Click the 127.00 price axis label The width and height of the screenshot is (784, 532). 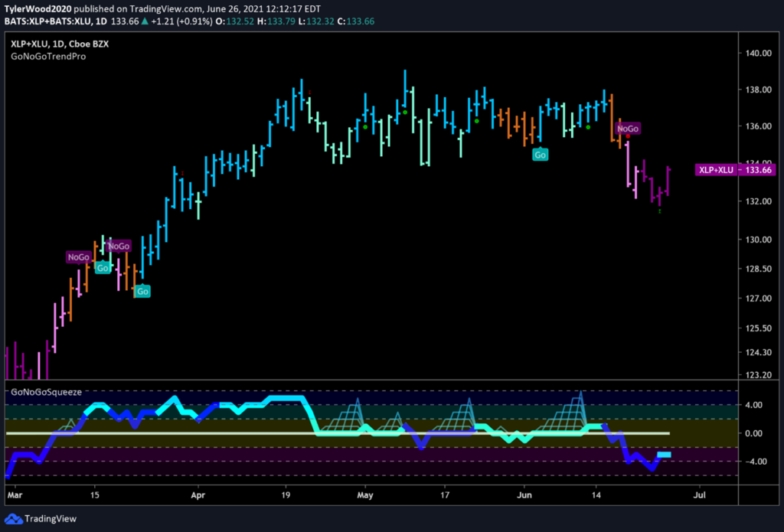758,299
